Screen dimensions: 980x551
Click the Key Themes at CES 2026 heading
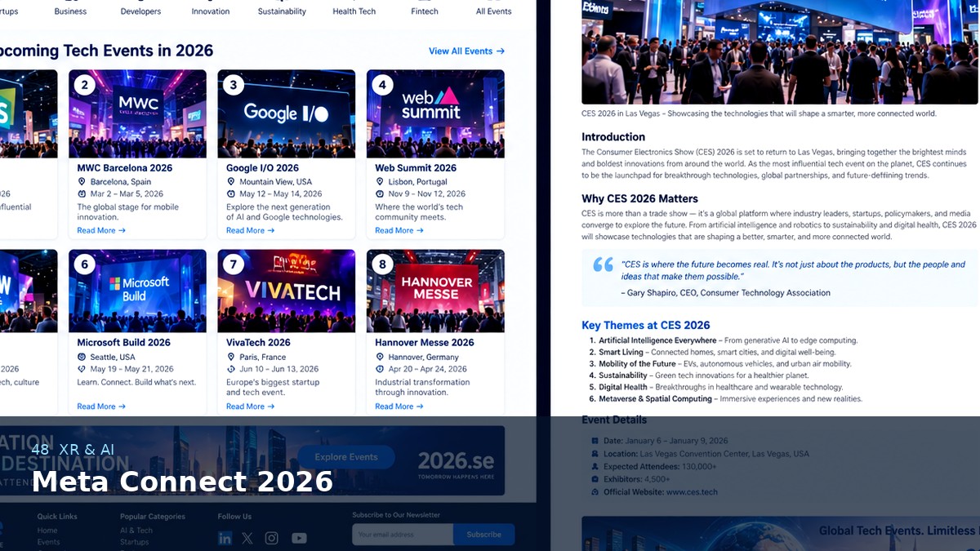pos(646,325)
